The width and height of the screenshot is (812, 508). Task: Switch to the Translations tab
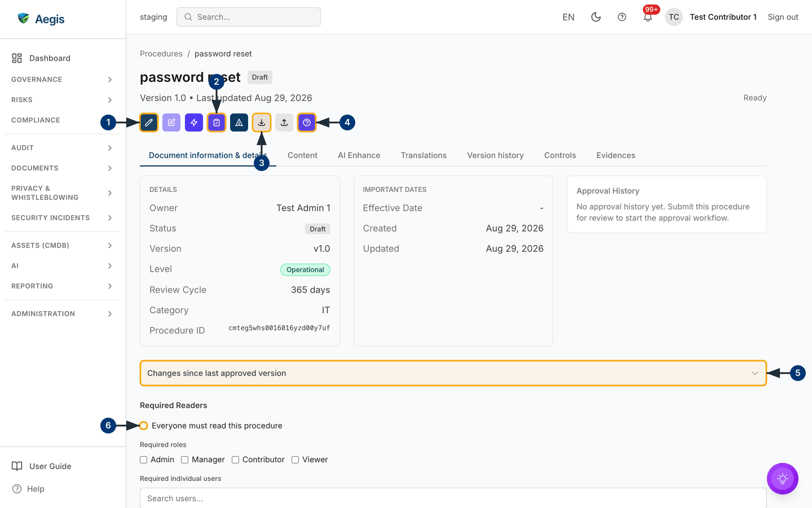[x=423, y=155]
